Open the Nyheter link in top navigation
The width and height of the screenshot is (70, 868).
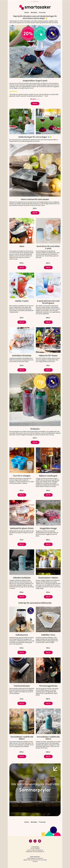(x=26, y=12)
